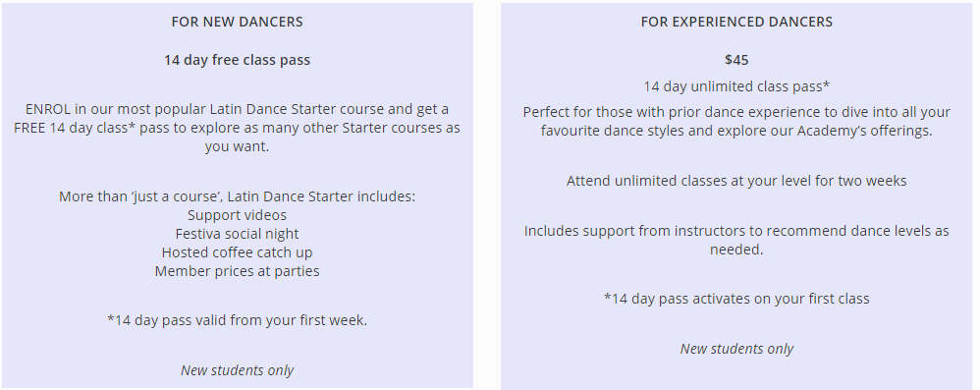Image resolution: width=980 pixels, height=390 pixels.
Task: Click the Hosted coffee catch up item
Action: point(237,252)
